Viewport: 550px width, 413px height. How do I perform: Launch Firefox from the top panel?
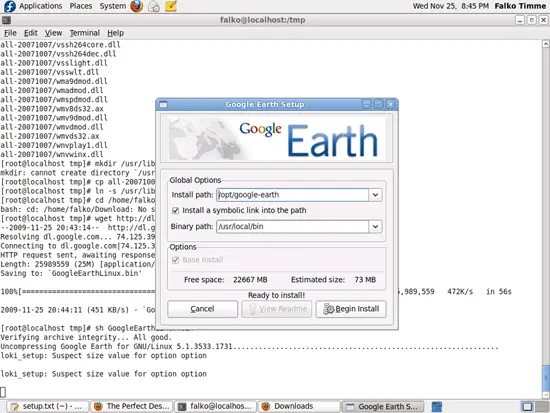136,6
